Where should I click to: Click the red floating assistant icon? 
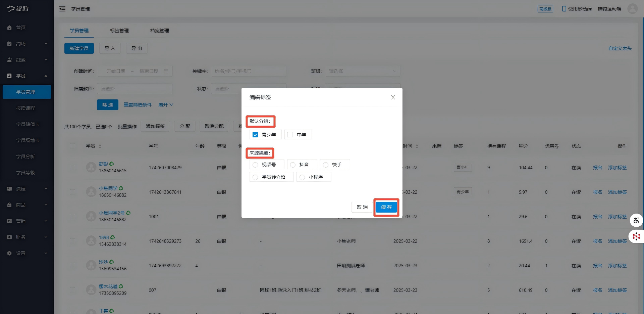pos(636,236)
